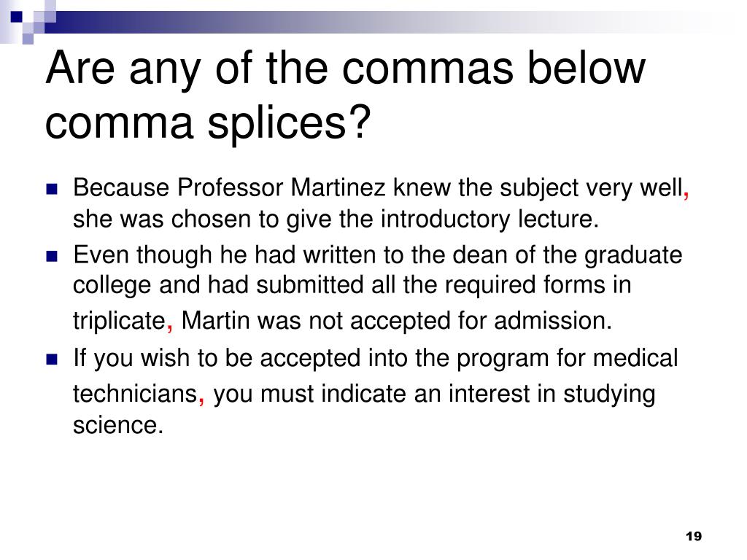This screenshot has width=747, height=560.
Task: Click the slide number 19
Action: pyautogui.click(x=694, y=536)
